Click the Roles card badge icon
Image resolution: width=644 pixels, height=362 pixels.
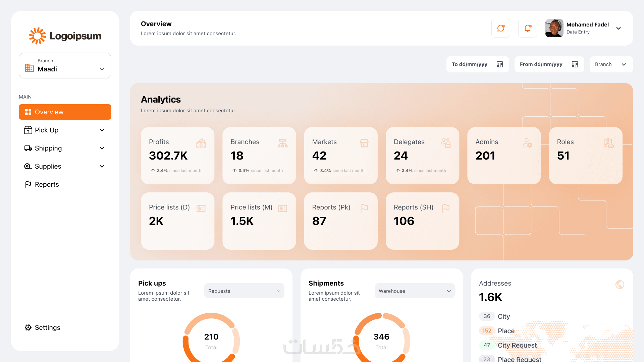608,143
